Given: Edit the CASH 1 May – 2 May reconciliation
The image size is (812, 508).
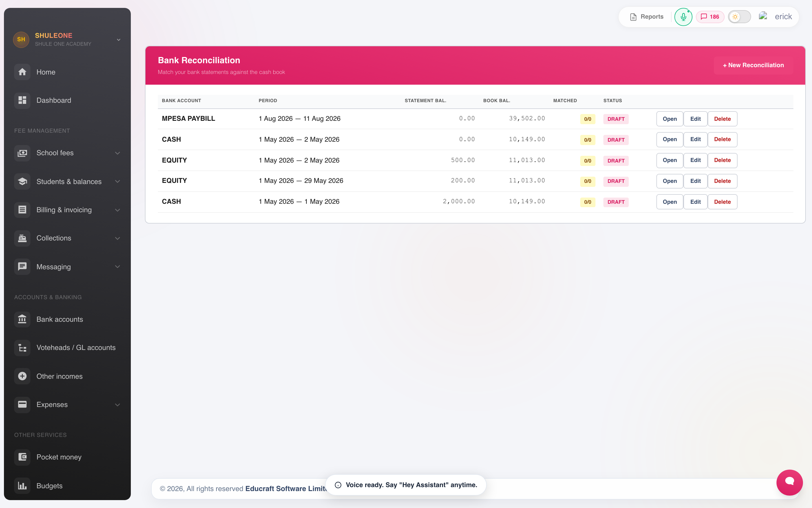Looking at the screenshot, I should click(695, 139).
